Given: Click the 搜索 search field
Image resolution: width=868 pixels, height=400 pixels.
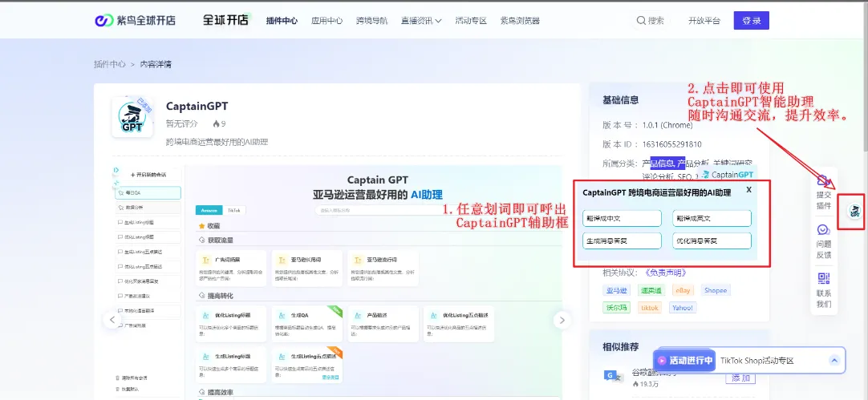Looking at the screenshot, I should click(651, 21).
